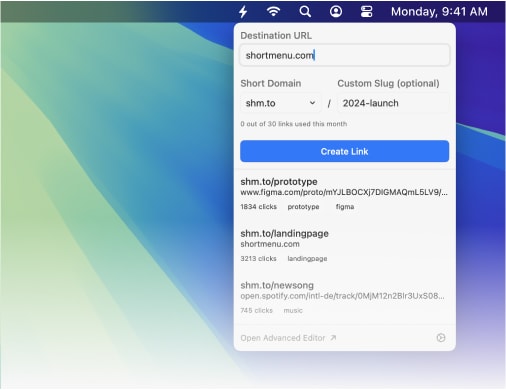The height and width of the screenshot is (390, 506).
Task: Select the figma tag
Action: tap(345, 207)
